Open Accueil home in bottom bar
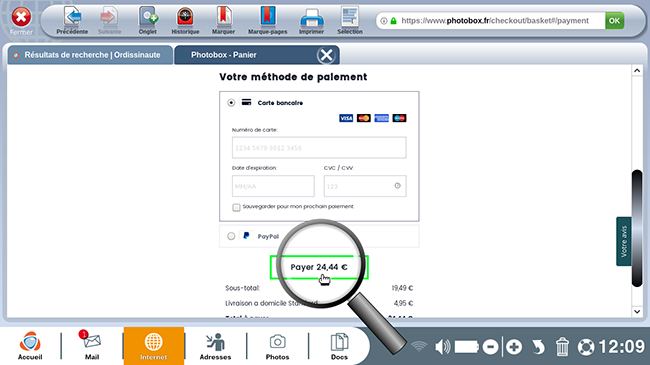This screenshot has width=650, height=365. pyautogui.click(x=30, y=346)
